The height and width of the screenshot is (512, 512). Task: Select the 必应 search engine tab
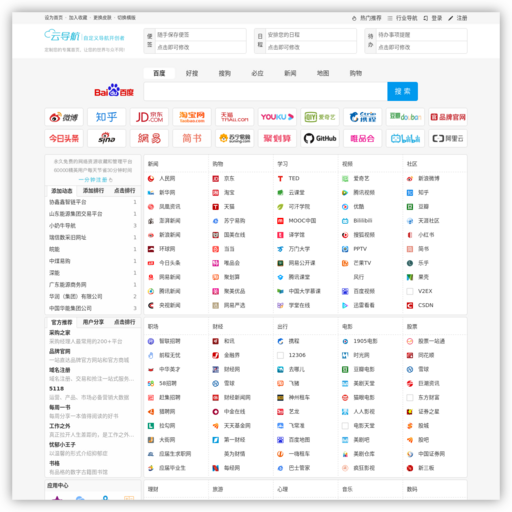point(257,73)
